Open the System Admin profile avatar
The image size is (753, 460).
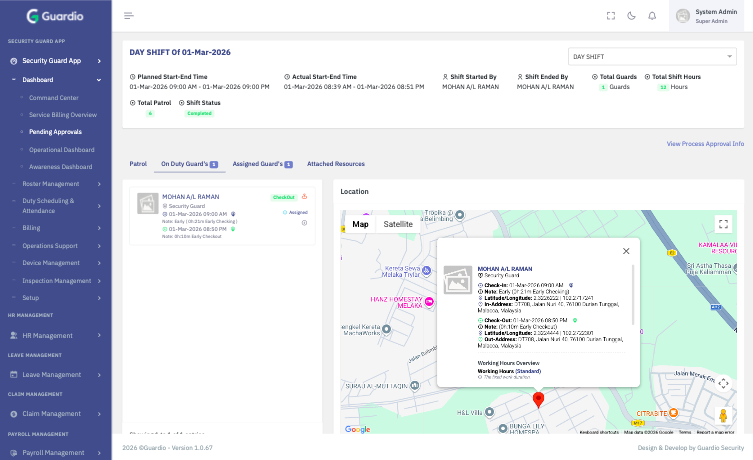click(x=683, y=16)
